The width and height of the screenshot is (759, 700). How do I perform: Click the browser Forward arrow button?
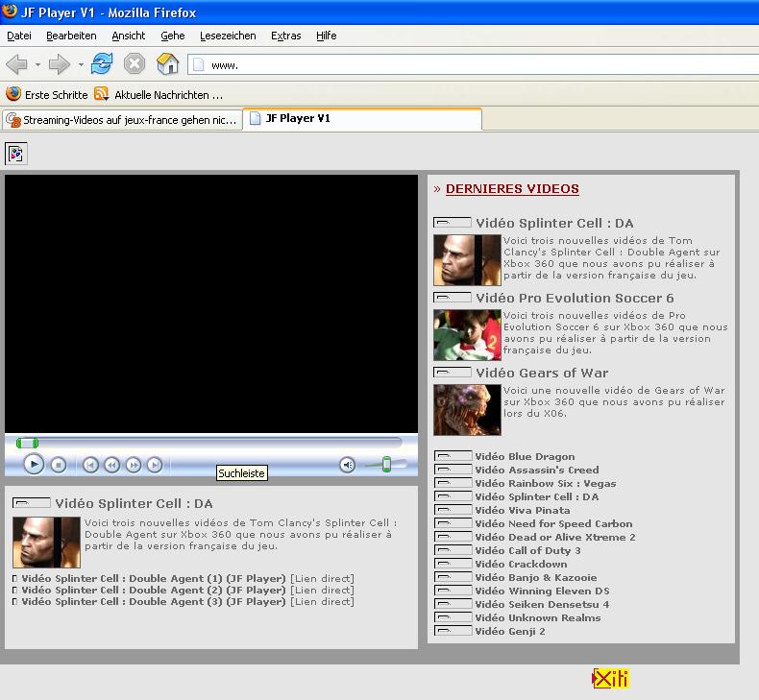tap(60, 64)
